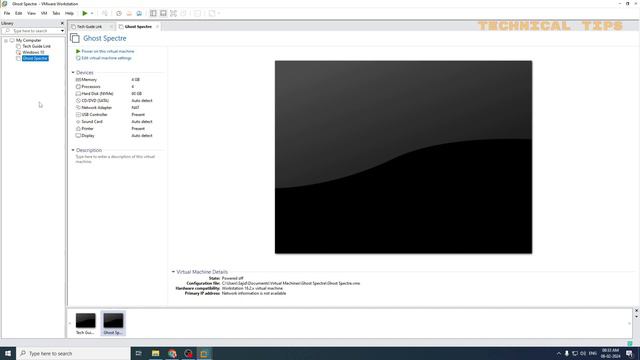The width and height of the screenshot is (640, 360).
Task: Open the VM menu
Action: pyautogui.click(x=44, y=13)
